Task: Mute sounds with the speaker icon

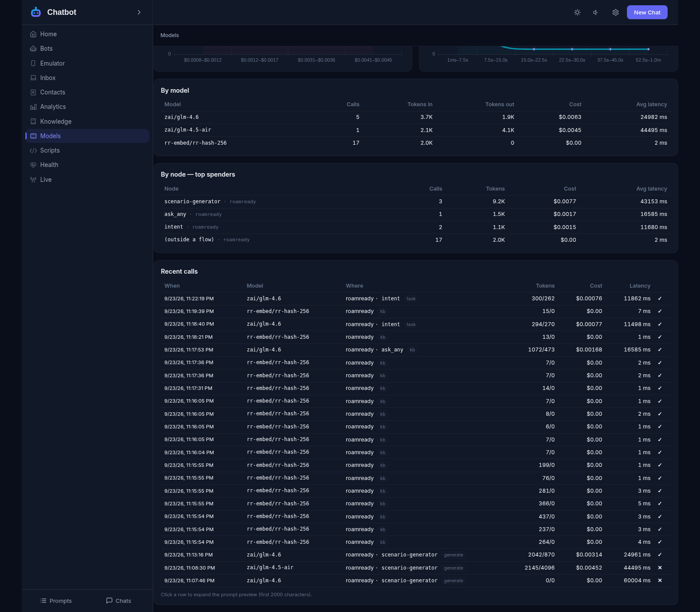Action: (x=596, y=12)
